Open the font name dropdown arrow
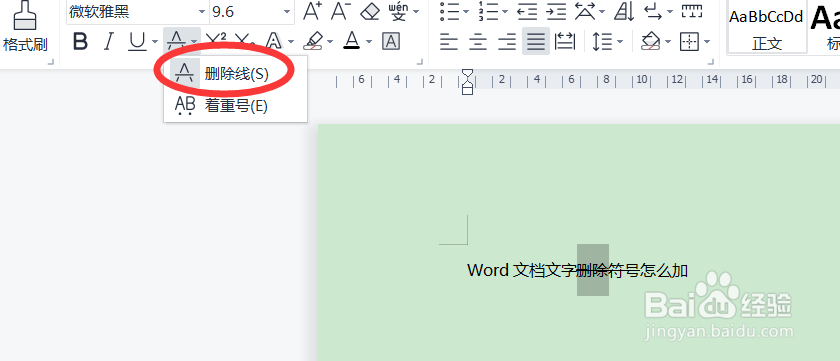The height and width of the screenshot is (361, 840). [x=202, y=12]
